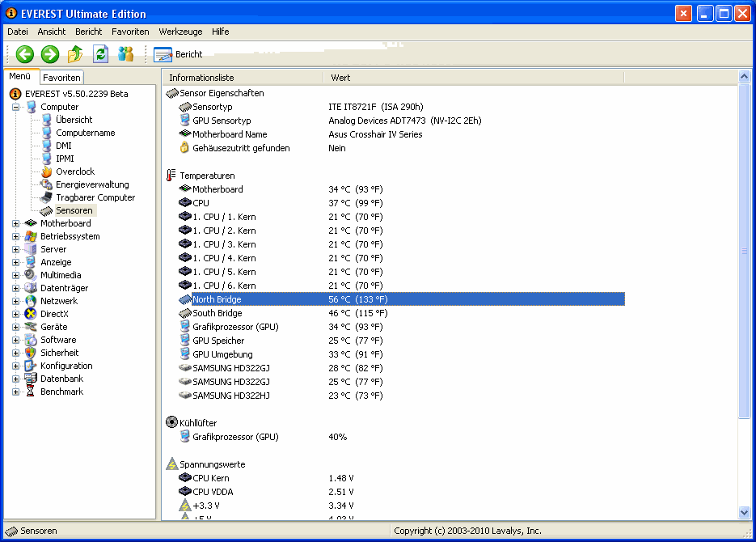Select the CPU Kern voltage row

tap(401, 478)
